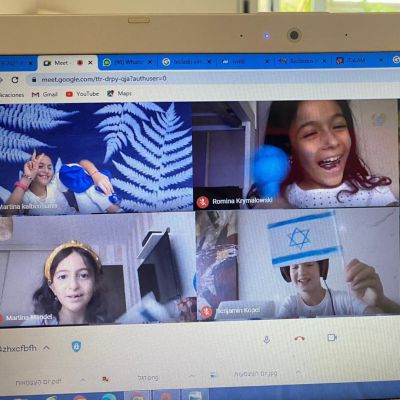Reload the page with refresh icon

pyautogui.click(x=15, y=80)
